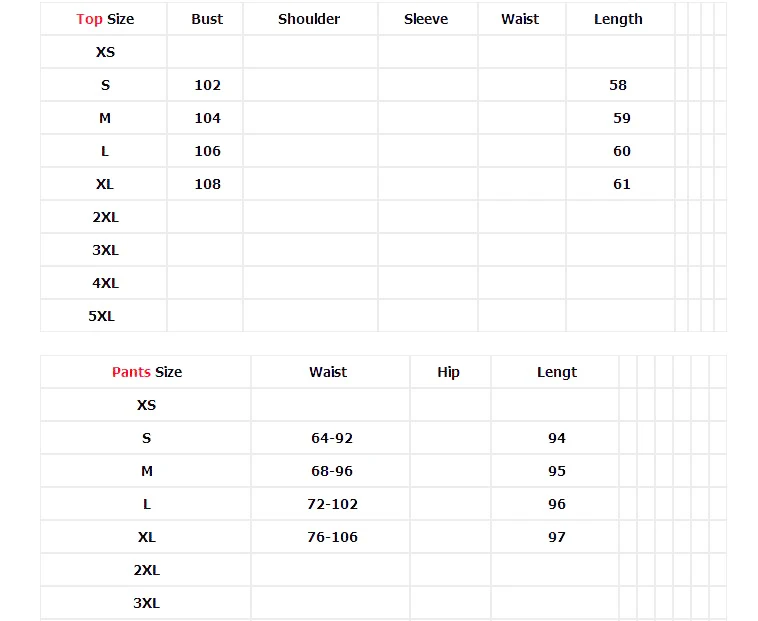Viewport: 758px width, 621px height.
Task: Select the 4XL top size row label
Action: click(x=105, y=283)
